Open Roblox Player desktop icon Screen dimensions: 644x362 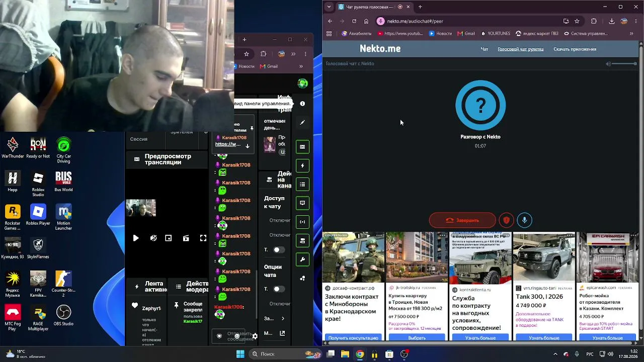click(38, 215)
